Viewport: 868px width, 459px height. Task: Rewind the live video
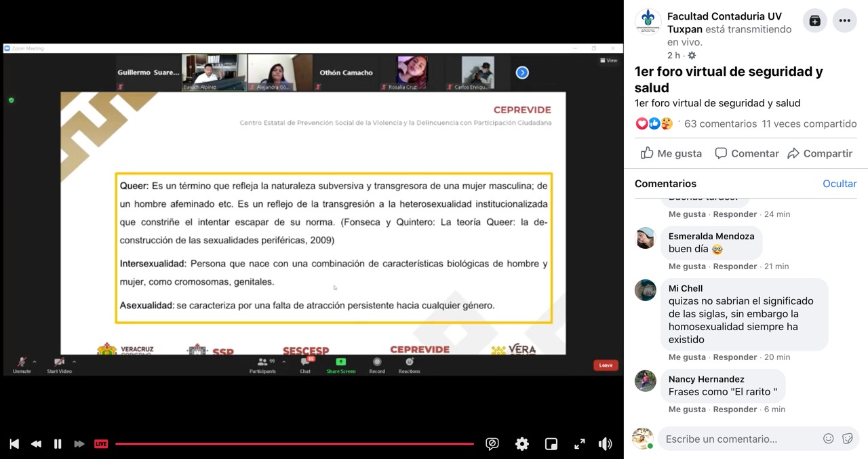coord(36,444)
